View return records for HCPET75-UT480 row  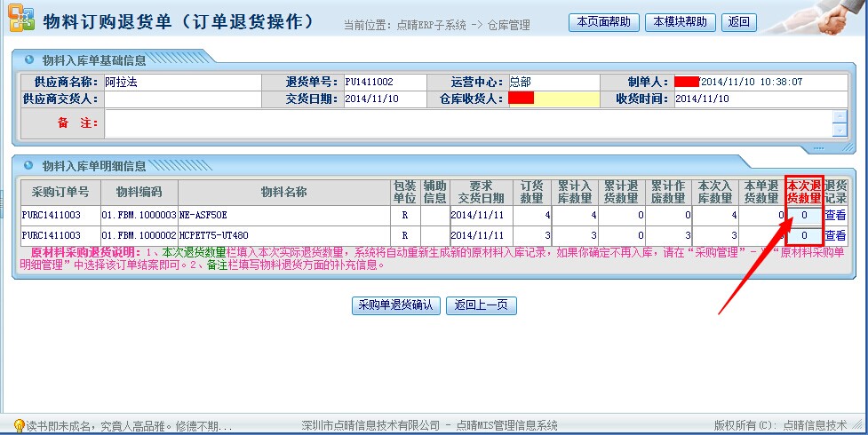click(835, 236)
